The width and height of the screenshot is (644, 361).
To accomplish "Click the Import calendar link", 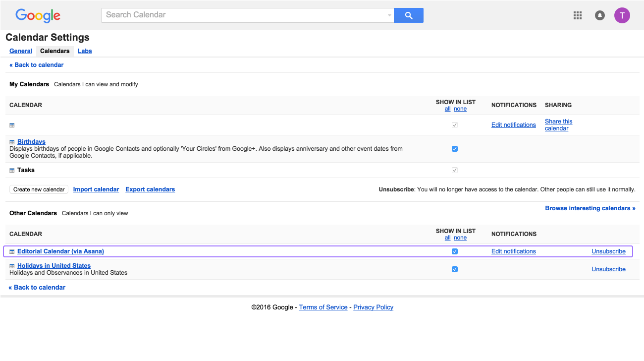I will 96,189.
